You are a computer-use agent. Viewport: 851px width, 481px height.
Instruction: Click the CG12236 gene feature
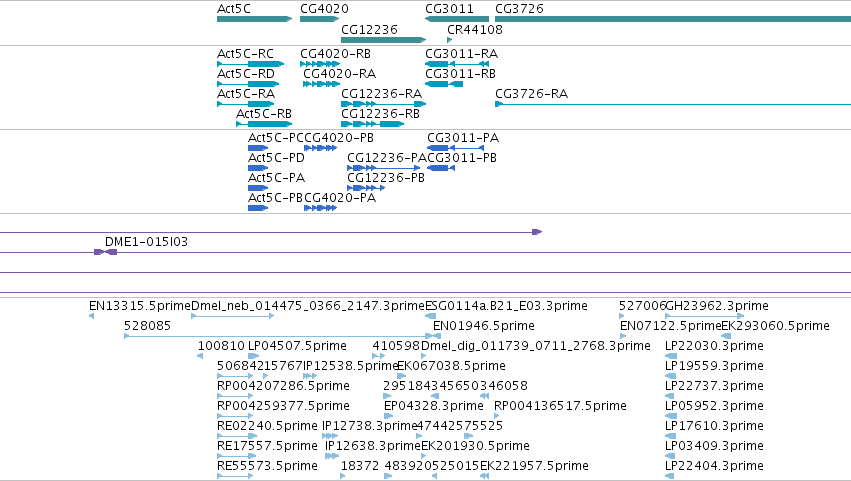tap(384, 40)
